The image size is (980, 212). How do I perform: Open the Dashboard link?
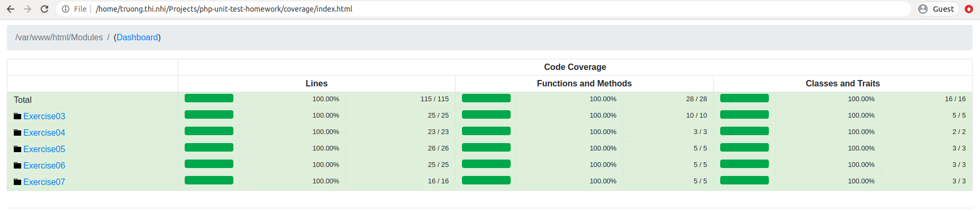point(137,37)
